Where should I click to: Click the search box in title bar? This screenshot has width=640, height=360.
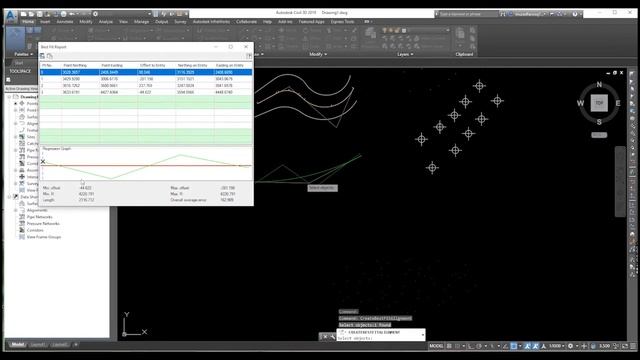[469, 14]
